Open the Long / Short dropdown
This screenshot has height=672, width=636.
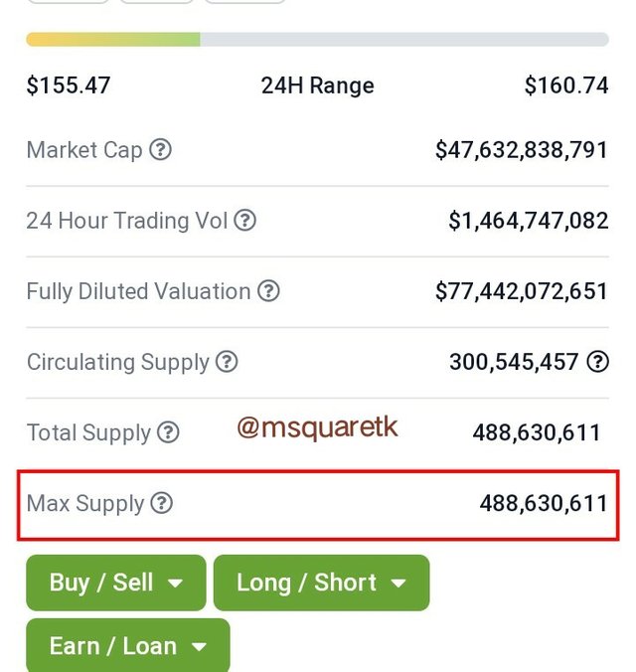click(x=321, y=583)
